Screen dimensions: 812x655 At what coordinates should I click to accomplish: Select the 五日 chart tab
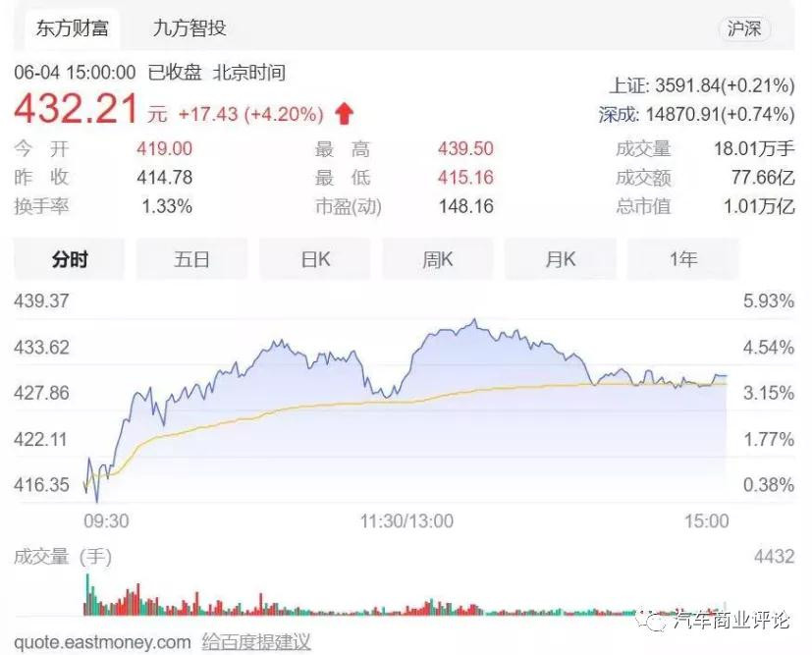(192, 260)
